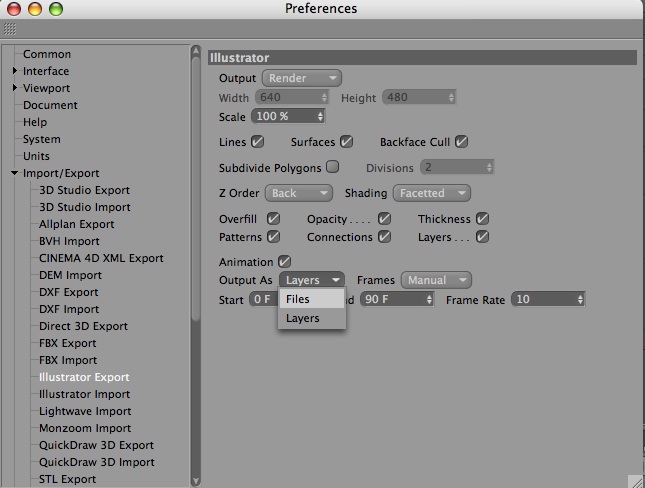
Task: Click the Output As Layers dropdown
Action: tap(312, 280)
